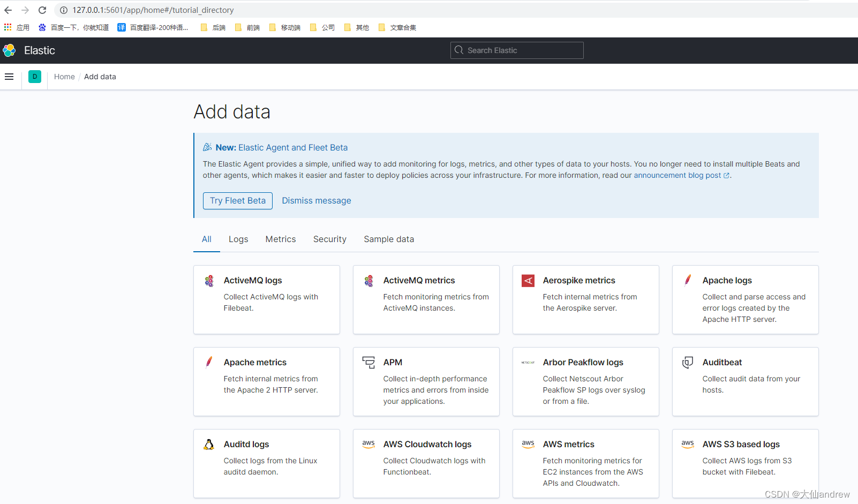Open the 其他 bookmark folder
The width and height of the screenshot is (858, 504).
tap(357, 27)
